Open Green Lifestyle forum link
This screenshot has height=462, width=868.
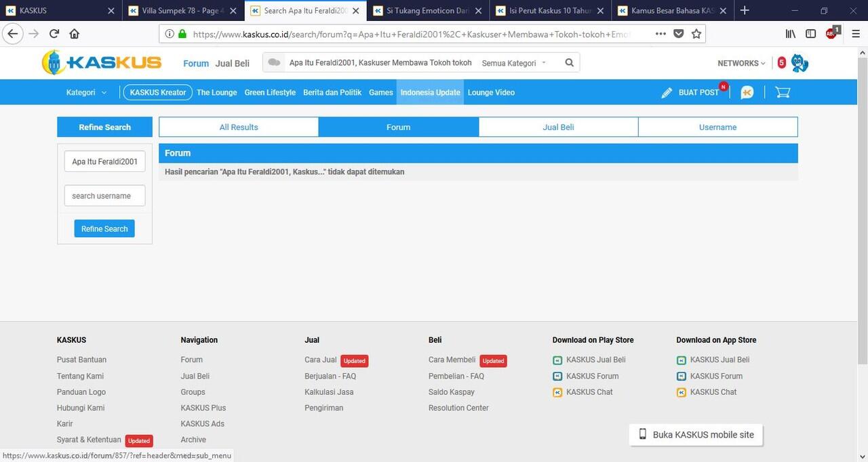pyautogui.click(x=270, y=93)
